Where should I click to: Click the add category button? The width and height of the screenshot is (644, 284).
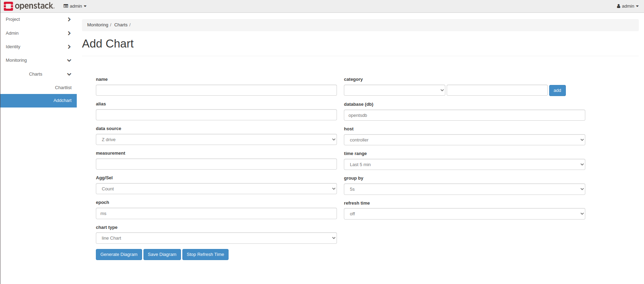[557, 91]
